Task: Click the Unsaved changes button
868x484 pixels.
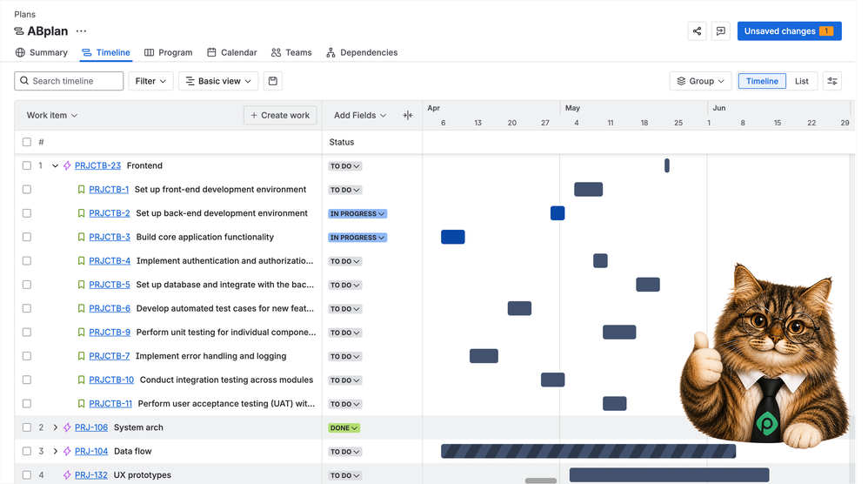Action: pyautogui.click(x=790, y=31)
